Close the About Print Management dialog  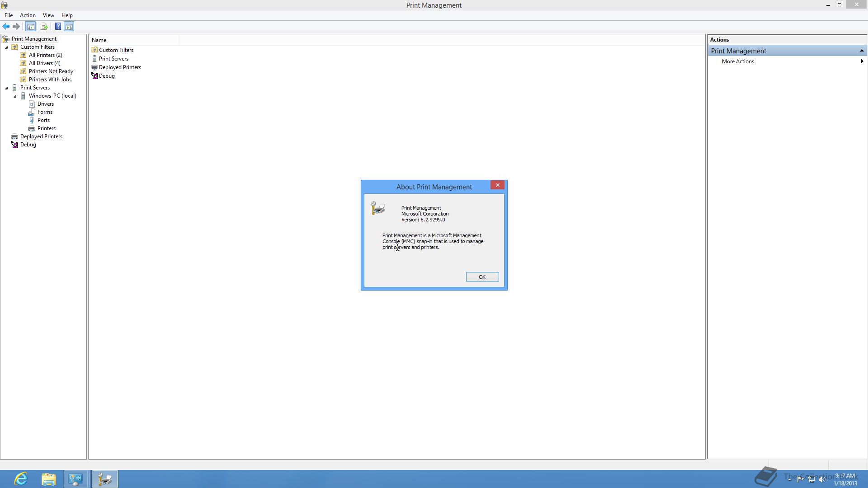pyautogui.click(x=498, y=185)
